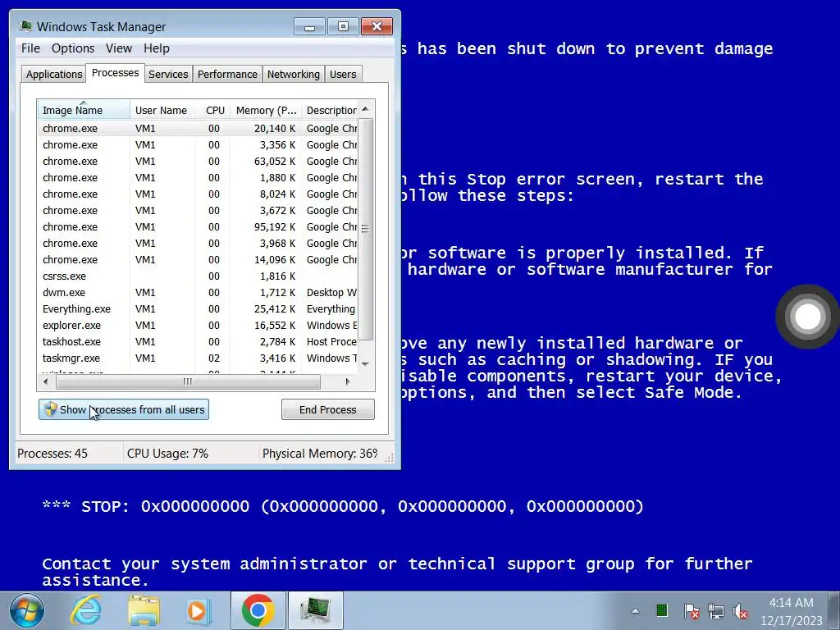The width and height of the screenshot is (840, 630).
Task: Select the Task Manager taskbar button
Action: click(316, 610)
